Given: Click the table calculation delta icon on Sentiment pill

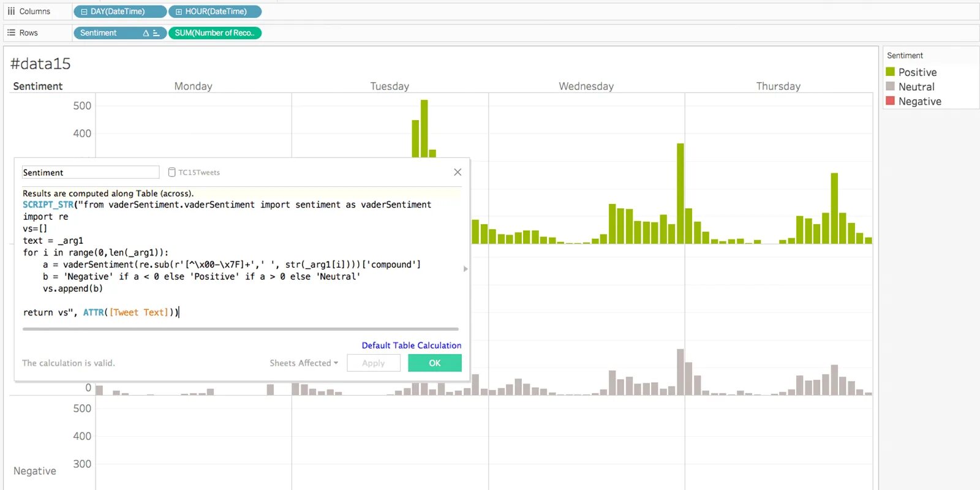Looking at the screenshot, I should (146, 33).
